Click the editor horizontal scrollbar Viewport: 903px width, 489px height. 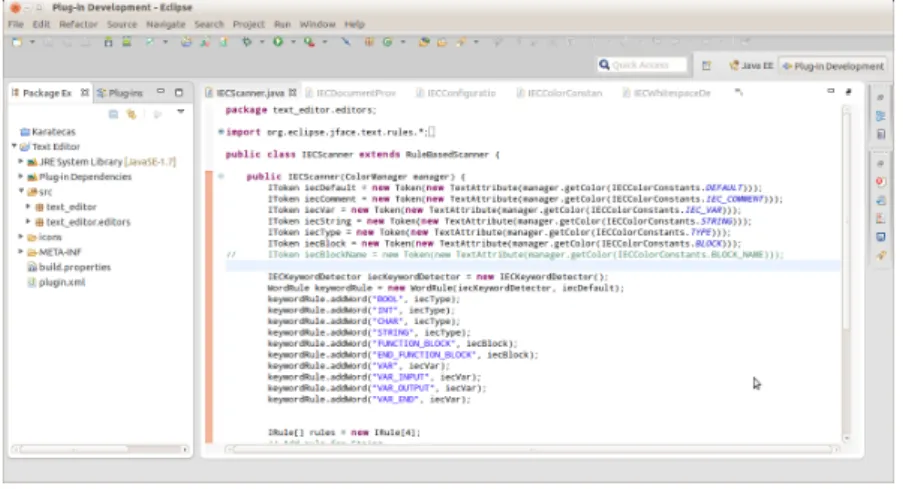tap(532, 449)
